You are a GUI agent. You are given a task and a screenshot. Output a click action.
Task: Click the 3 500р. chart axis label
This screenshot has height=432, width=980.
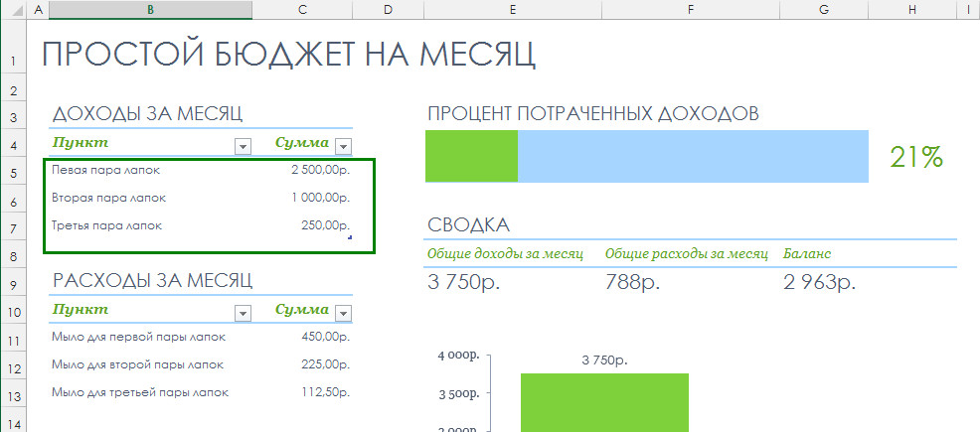[459, 394]
